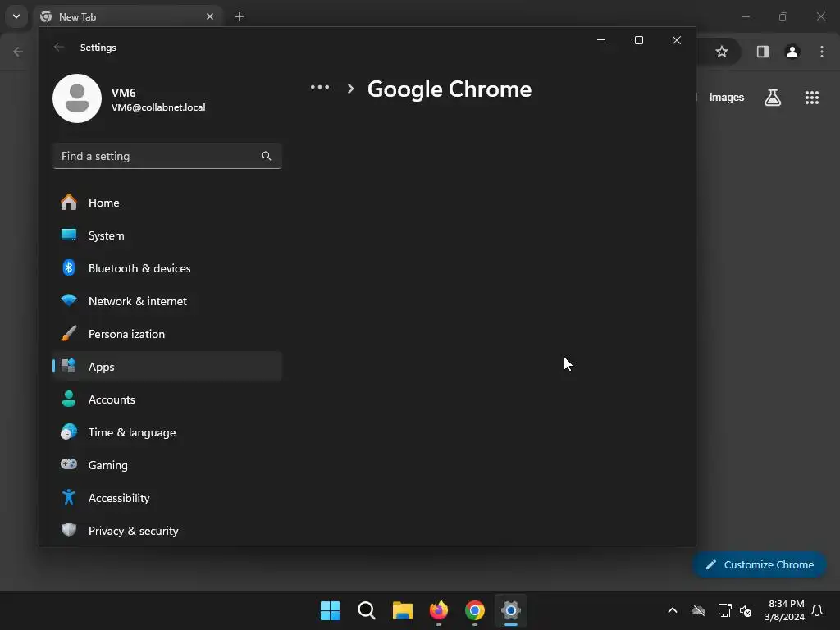Open File Explorer from taskbar

coord(402,610)
